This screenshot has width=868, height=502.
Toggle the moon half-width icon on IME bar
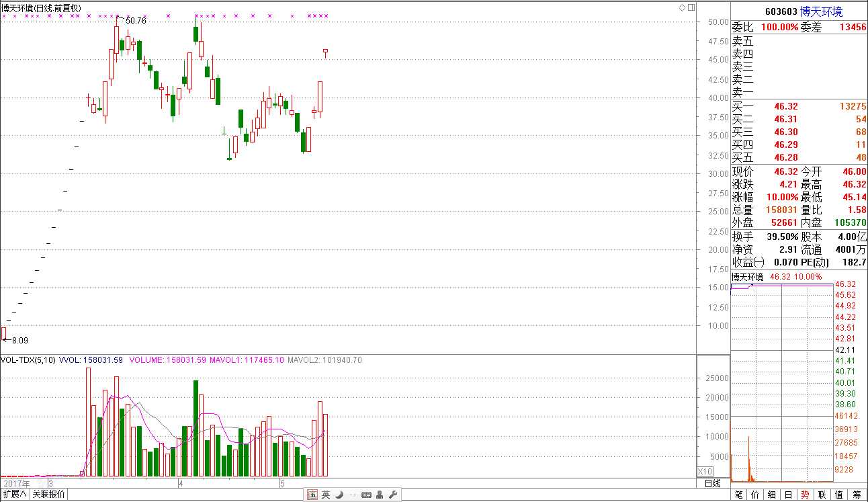[x=340, y=495]
